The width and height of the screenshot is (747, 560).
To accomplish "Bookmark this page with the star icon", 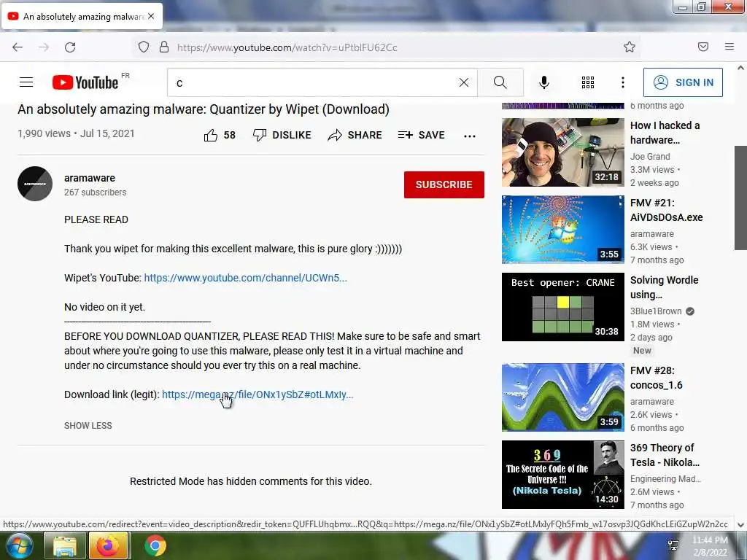I will pos(630,47).
